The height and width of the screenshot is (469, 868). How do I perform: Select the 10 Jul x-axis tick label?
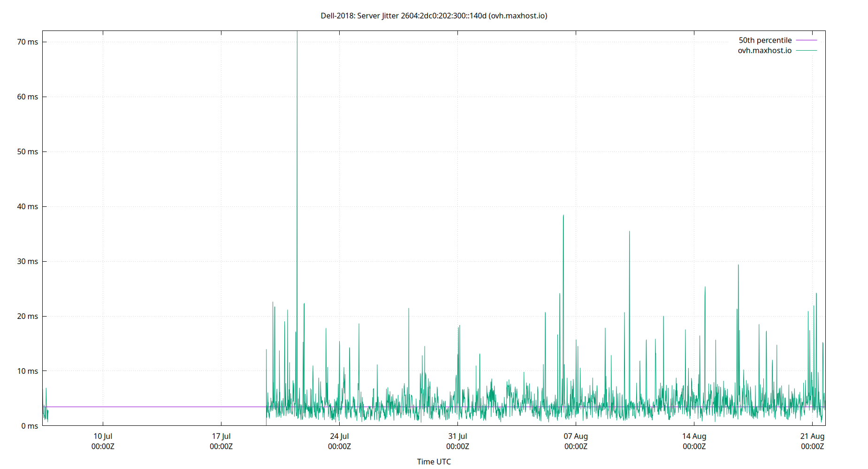click(x=102, y=436)
